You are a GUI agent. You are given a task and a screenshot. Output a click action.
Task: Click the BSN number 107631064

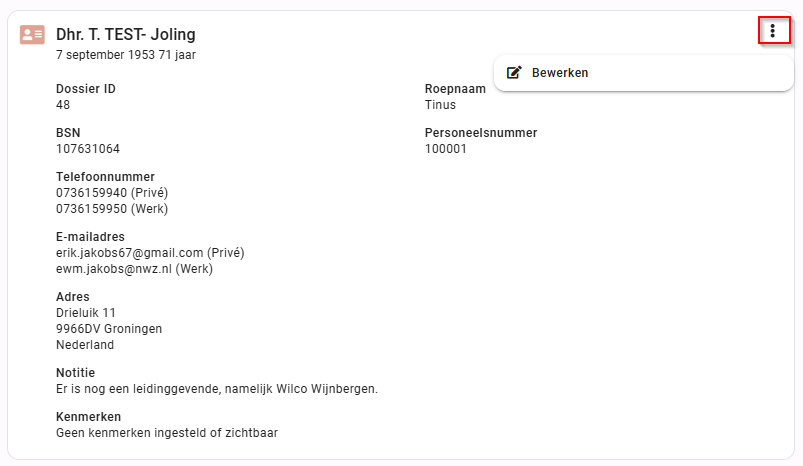(88, 149)
